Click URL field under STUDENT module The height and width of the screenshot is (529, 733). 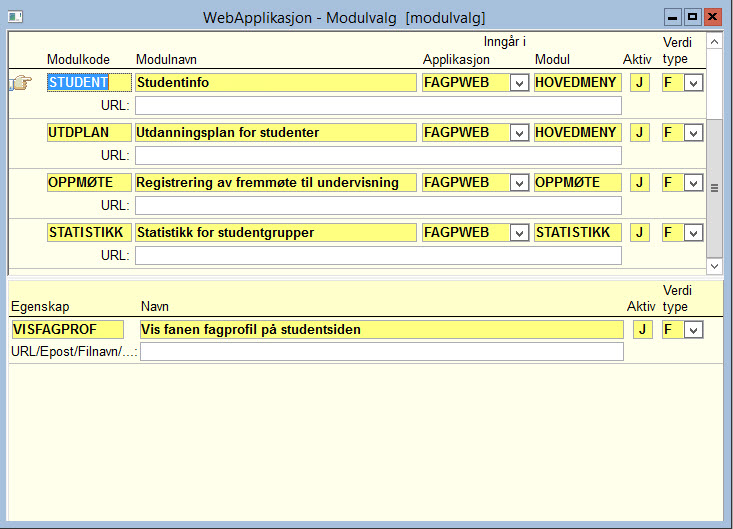(378, 106)
